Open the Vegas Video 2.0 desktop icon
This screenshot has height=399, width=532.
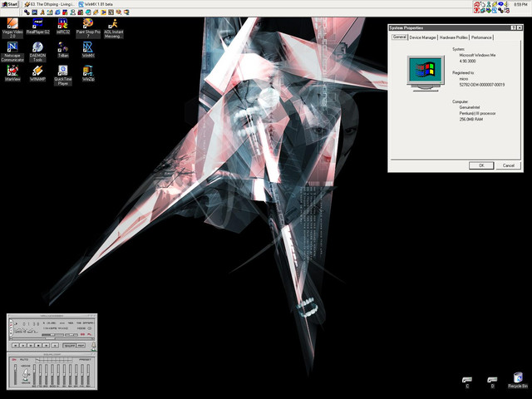[x=12, y=23]
